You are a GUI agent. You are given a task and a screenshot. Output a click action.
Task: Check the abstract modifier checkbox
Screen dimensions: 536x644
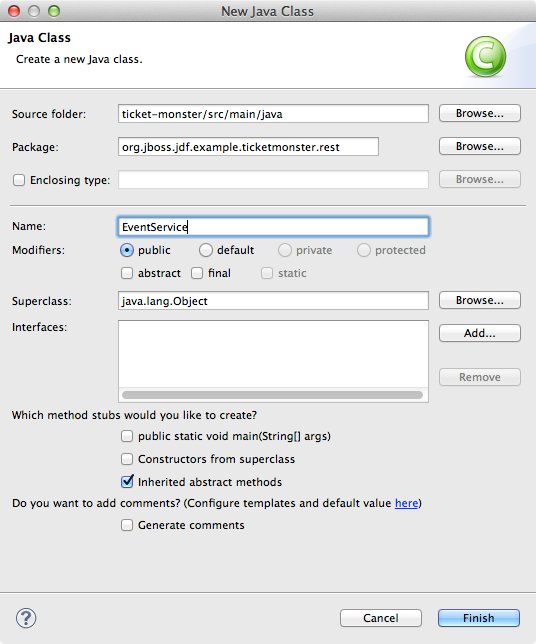(x=127, y=273)
